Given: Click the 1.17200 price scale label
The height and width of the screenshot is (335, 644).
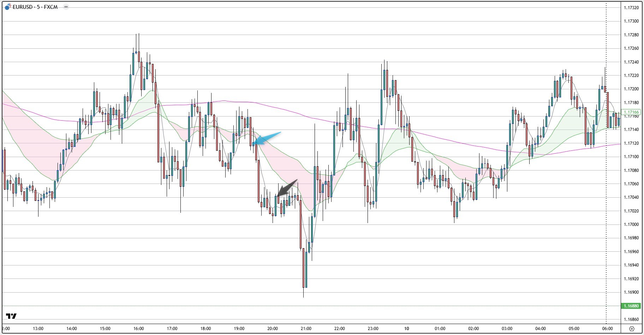Looking at the screenshot, I should 631,89.
